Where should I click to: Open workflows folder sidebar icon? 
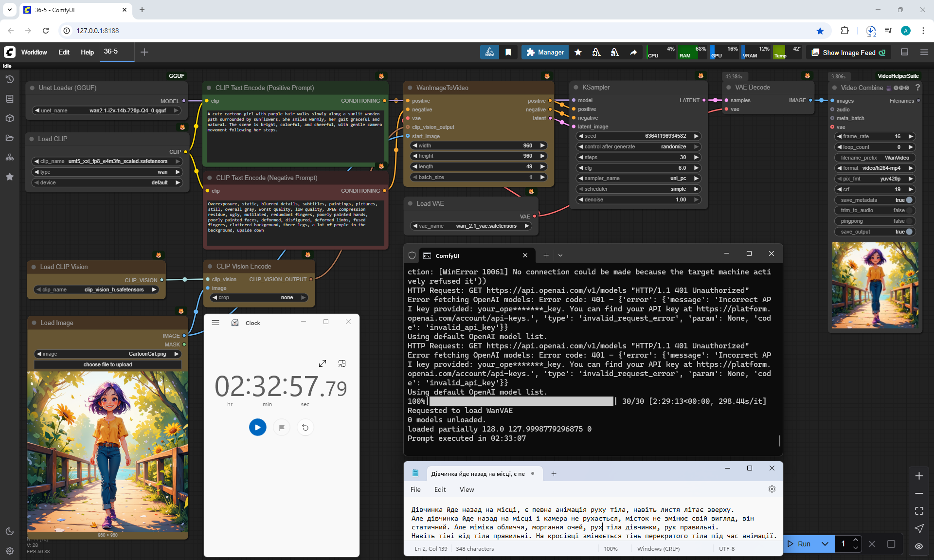[x=10, y=138]
